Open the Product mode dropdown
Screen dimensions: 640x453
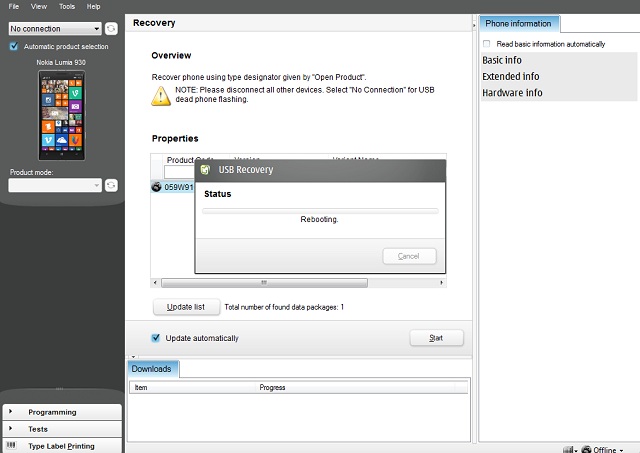tap(55, 185)
